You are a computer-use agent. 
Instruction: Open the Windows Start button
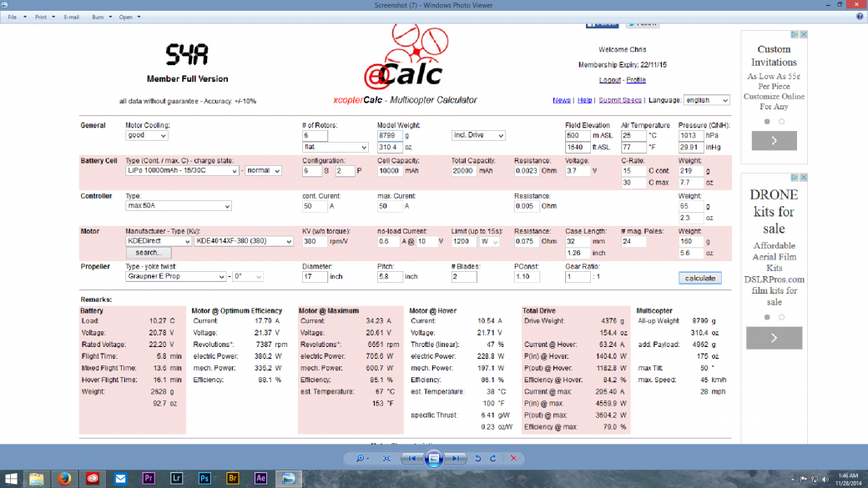(x=11, y=479)
